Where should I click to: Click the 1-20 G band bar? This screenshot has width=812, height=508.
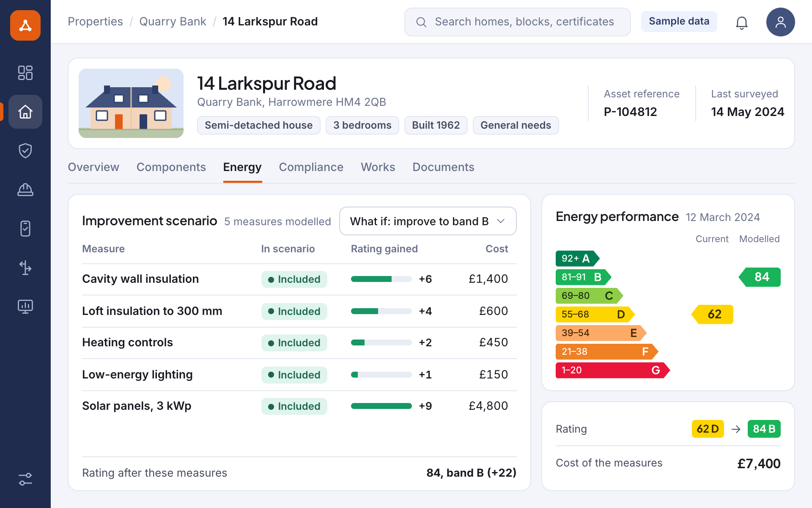pos(613,370)
